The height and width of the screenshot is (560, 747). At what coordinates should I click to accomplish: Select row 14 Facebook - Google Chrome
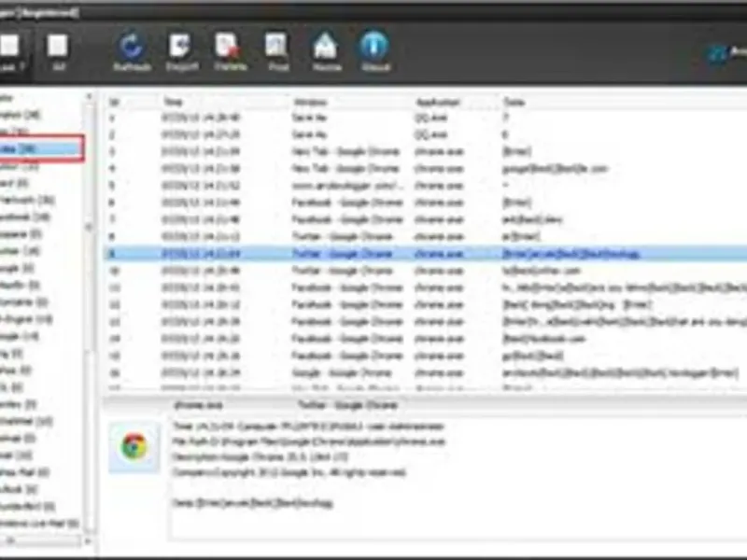[x=426, y=339]
